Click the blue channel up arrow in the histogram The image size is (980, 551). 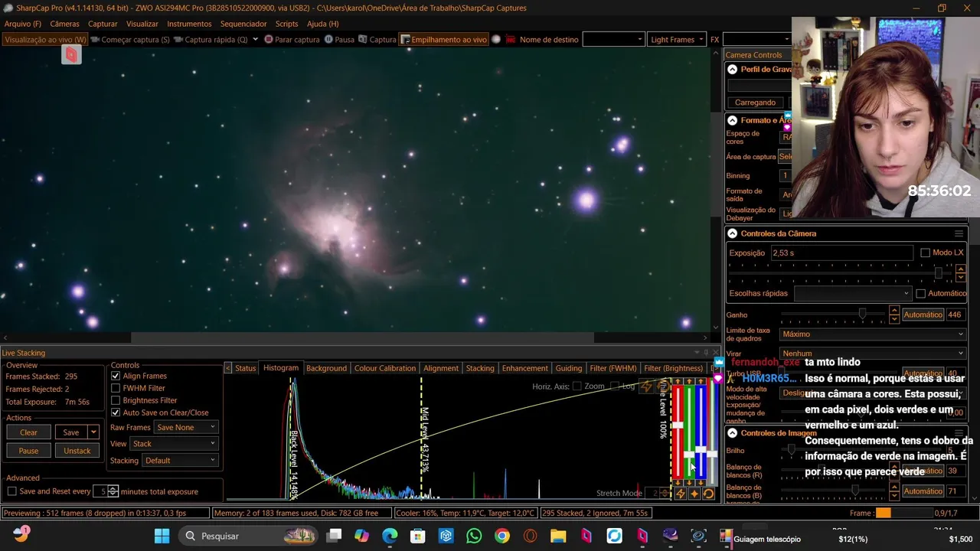pos(701,381)
